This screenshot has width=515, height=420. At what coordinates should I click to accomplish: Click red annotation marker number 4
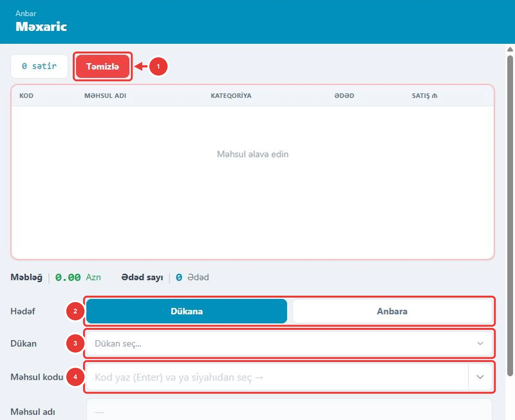coord(75,377)
